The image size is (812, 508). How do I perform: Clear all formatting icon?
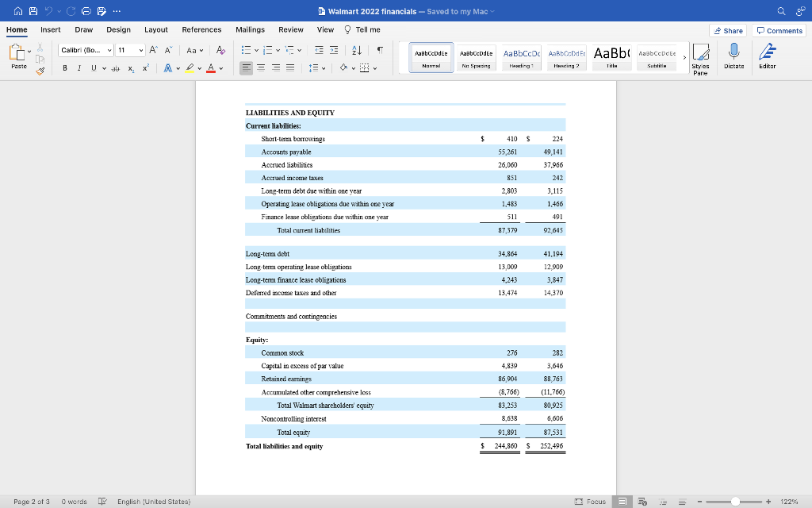click(220, 50)
